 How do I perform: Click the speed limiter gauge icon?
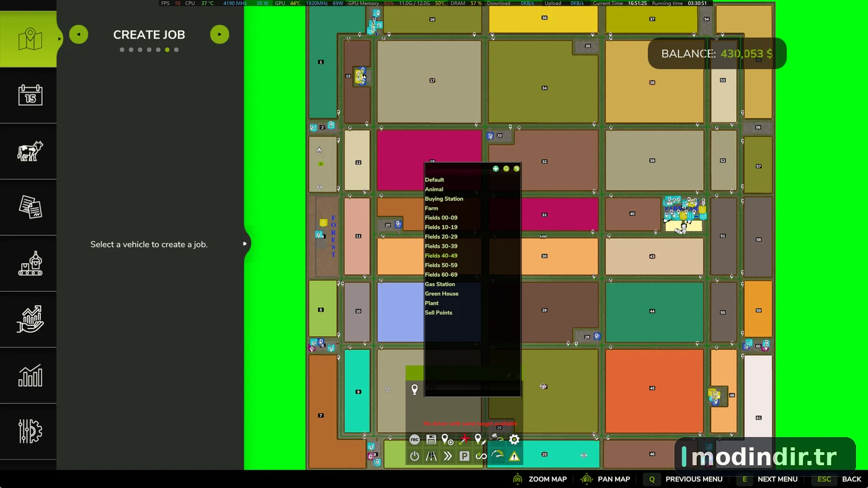tap(497, 456)
